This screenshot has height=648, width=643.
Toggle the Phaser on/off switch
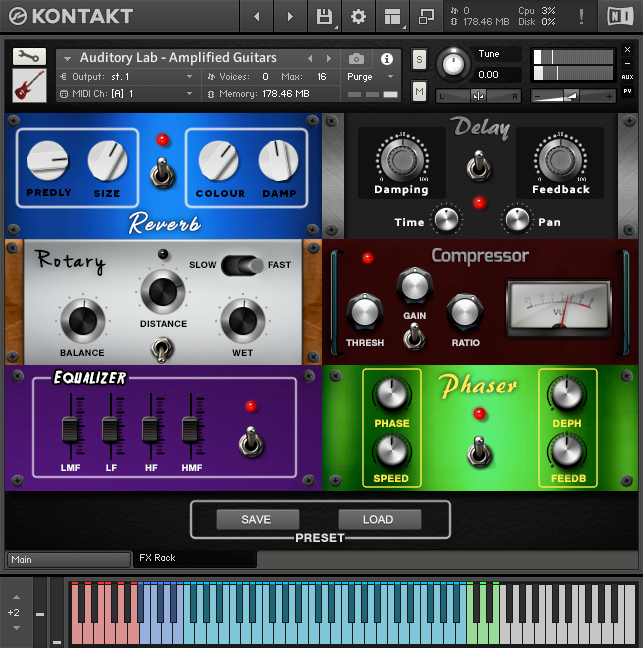[x=479, y=452]
